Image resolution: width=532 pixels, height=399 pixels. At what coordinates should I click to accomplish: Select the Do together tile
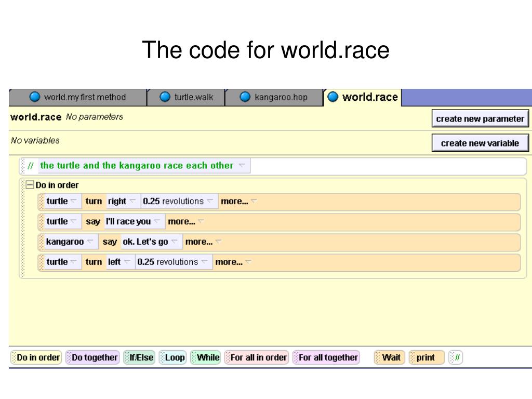click(x=92, y=357)
